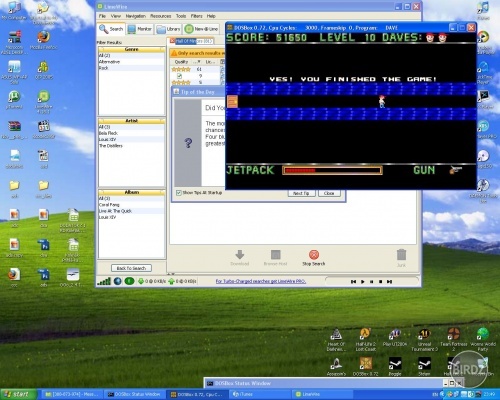This screenshot has width=500, height=400.
Task: Click the LimeWire PRO turbo-charged searches link
Action: pos(261,281)
